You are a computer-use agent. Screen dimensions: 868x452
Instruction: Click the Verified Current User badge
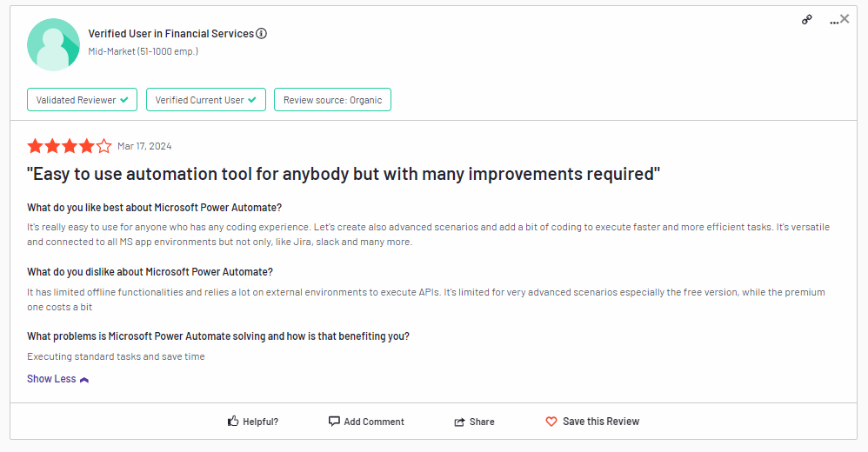pyautogui.click(x=206, y=100)
